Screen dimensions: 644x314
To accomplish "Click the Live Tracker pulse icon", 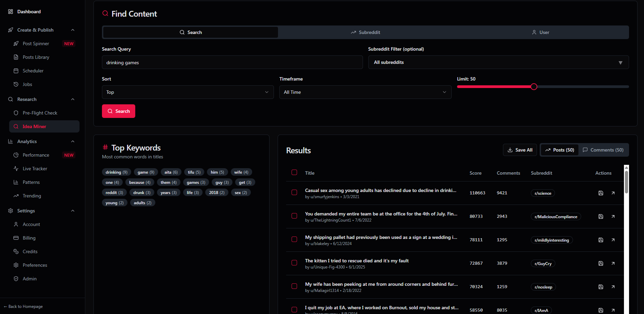I will point(16,169).
